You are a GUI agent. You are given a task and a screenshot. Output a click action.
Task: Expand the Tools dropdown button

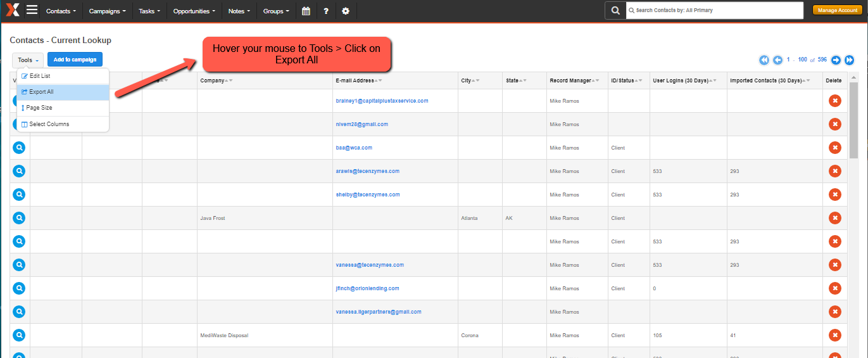coord(28,60)
